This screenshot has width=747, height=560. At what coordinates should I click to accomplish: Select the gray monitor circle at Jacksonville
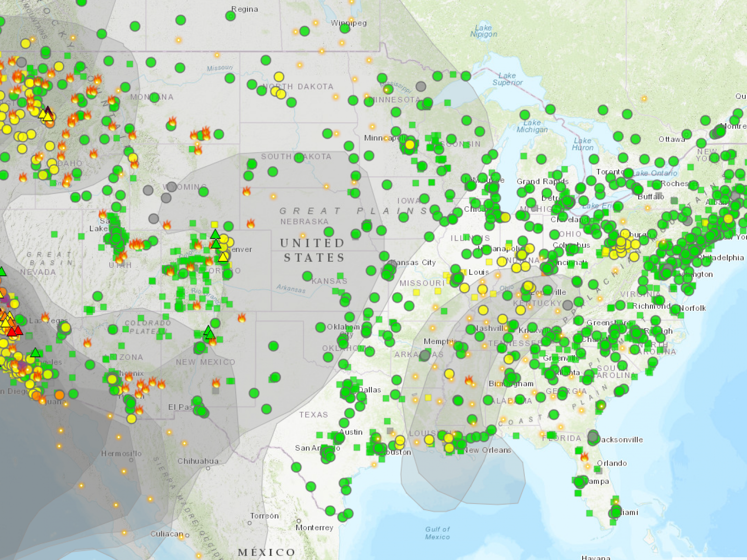click(x=593, y=437)
